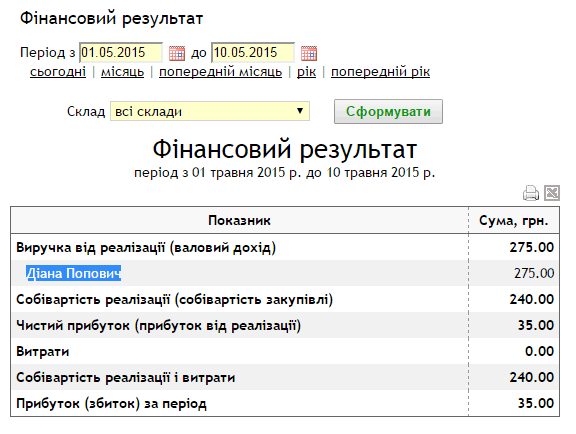Click 240.00 in Собівартість реалізації і витрати row
The height and width of the screenshot is (434, 576).
click(x=532, y=377)
